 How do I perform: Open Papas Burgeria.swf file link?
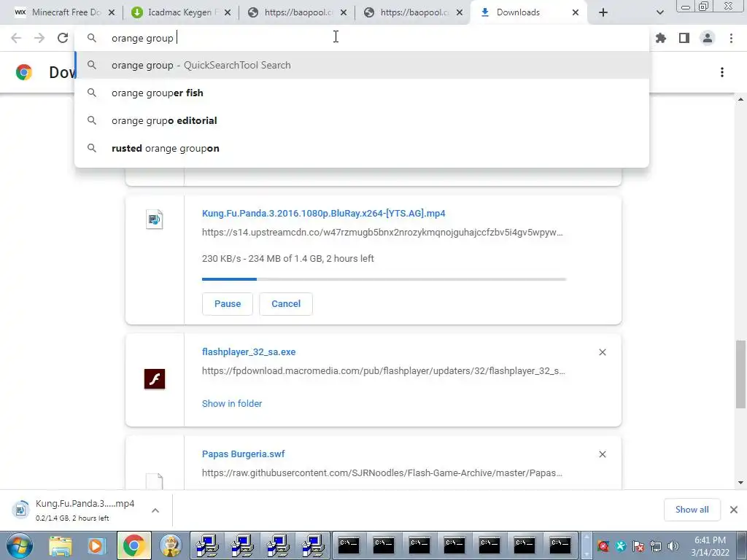[x=243, y=454]
